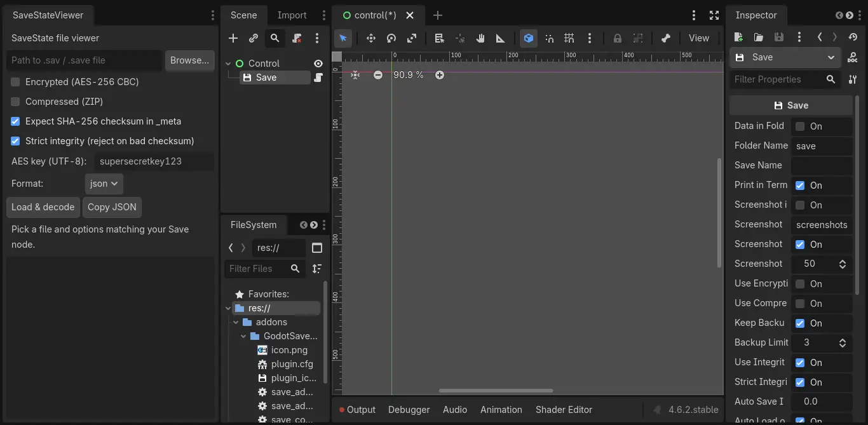Collapse the Control node tree

[x=229, y=64]
